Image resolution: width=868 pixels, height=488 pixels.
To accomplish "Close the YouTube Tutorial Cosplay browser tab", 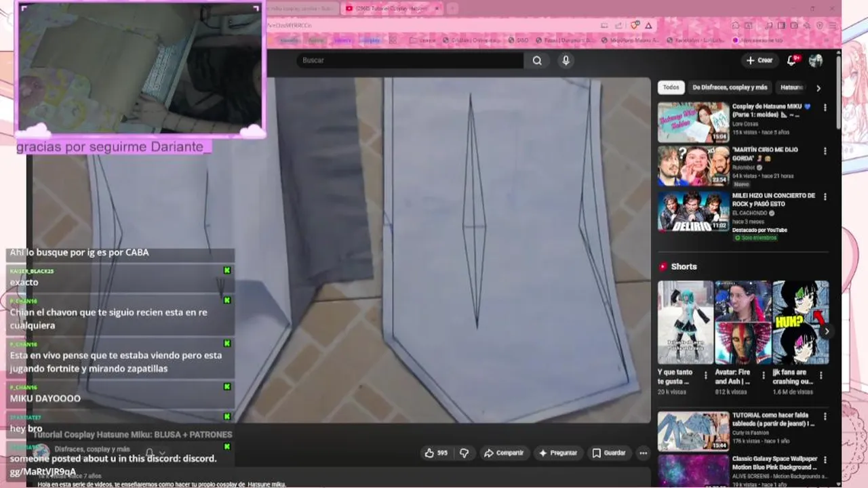I will click(437, 8).
